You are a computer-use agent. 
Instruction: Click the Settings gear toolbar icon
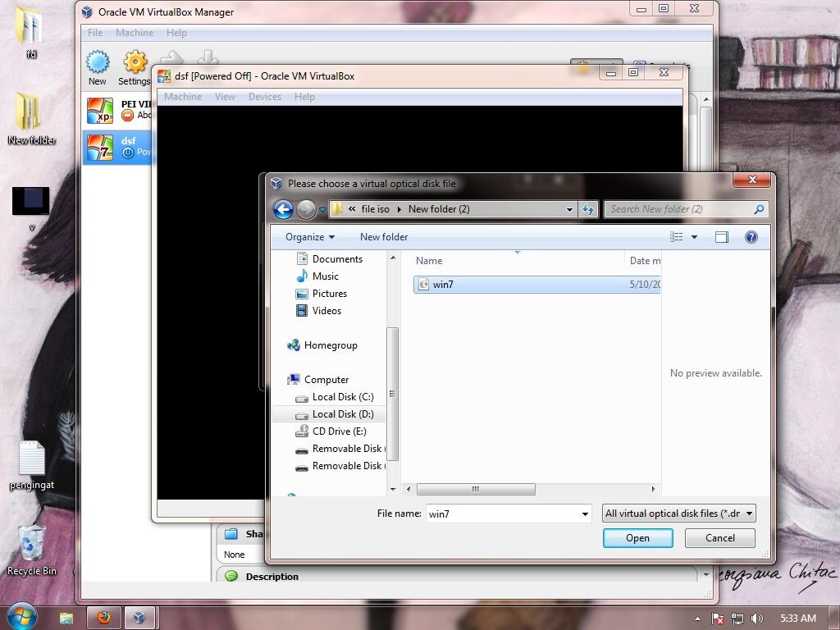tap(135, 67)
